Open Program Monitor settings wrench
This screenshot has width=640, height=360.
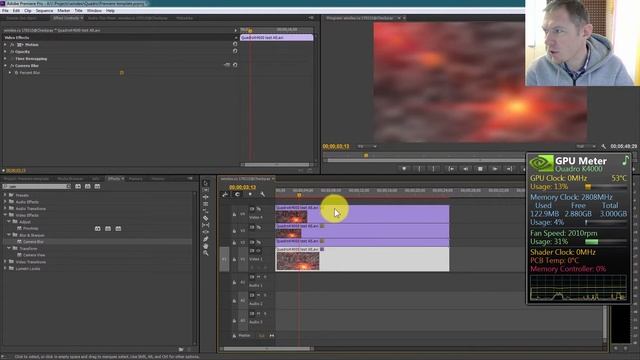(x=604, y=147)
